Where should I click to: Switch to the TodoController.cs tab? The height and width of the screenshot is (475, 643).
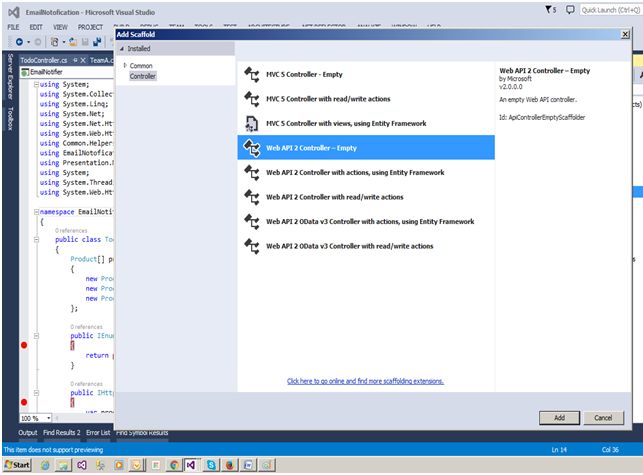(x=44, y=60)
